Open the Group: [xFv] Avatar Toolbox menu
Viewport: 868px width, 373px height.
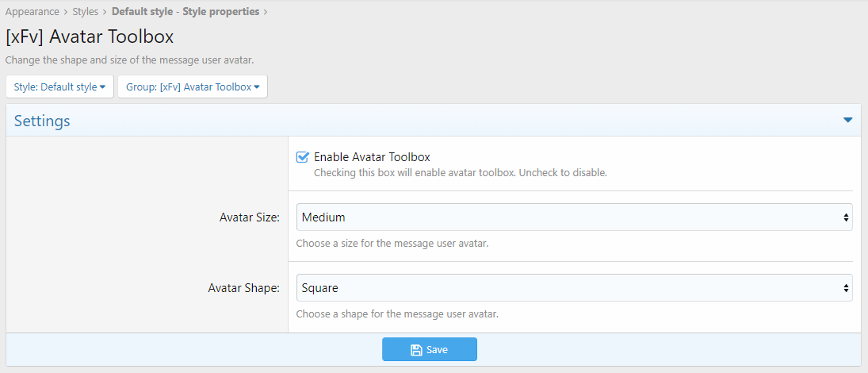click(x=193, y=87)
